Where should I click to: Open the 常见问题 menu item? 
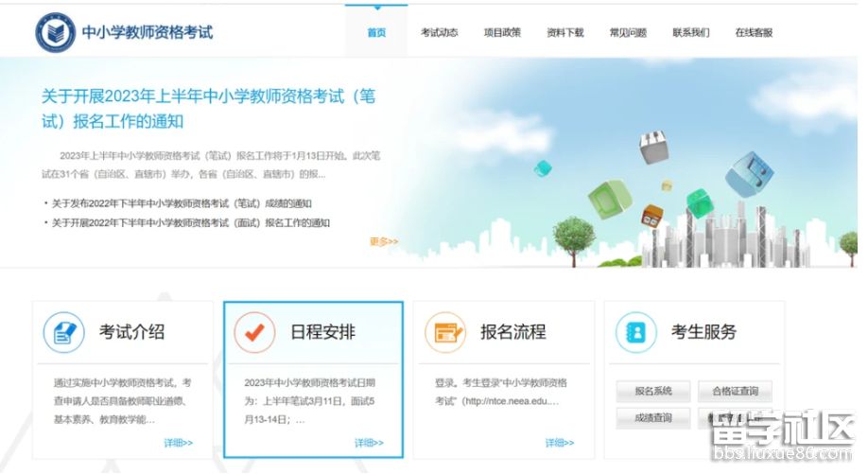click(628, 32)
